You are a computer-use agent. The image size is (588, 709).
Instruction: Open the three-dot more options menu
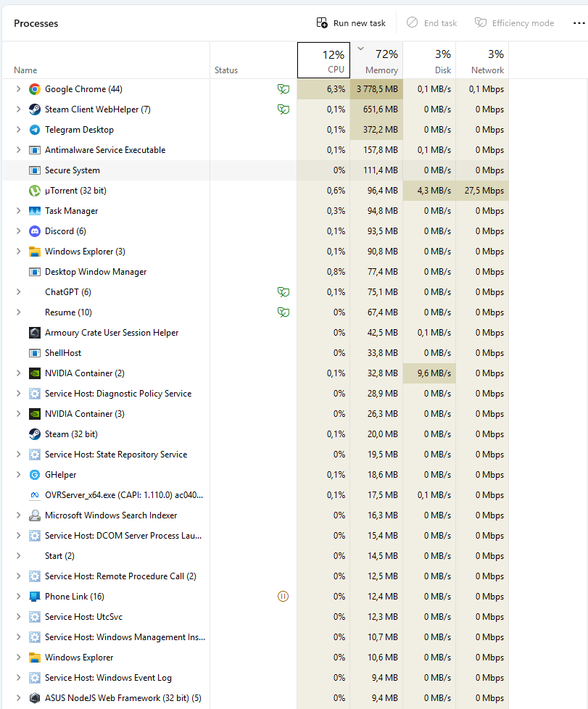(579, 23)
